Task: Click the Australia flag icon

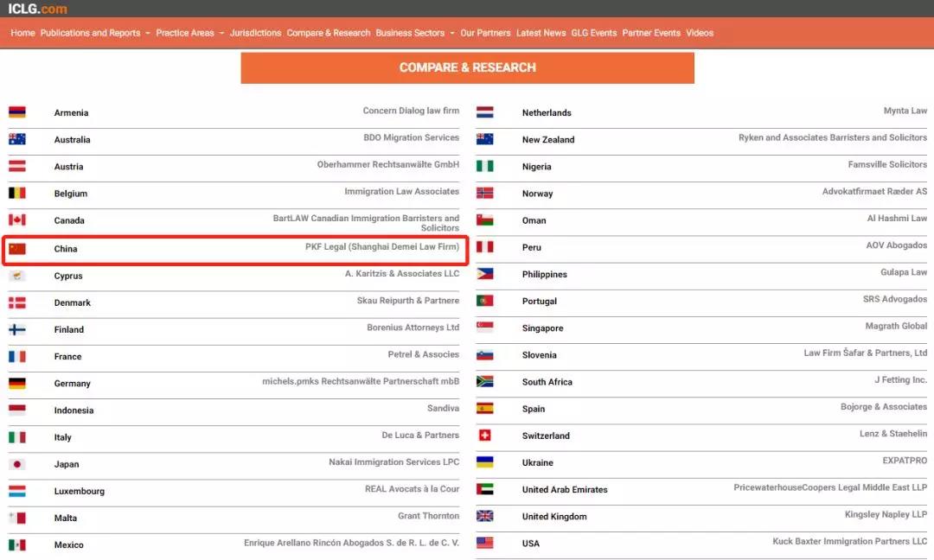Action: click(x=17, y=139)
